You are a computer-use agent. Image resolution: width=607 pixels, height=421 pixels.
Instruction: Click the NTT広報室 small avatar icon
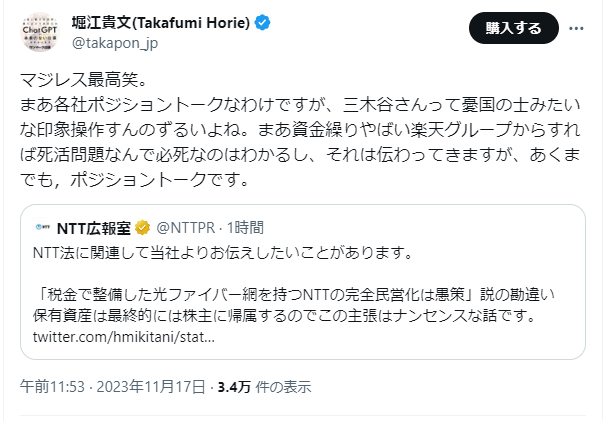[x=43, y=228]
